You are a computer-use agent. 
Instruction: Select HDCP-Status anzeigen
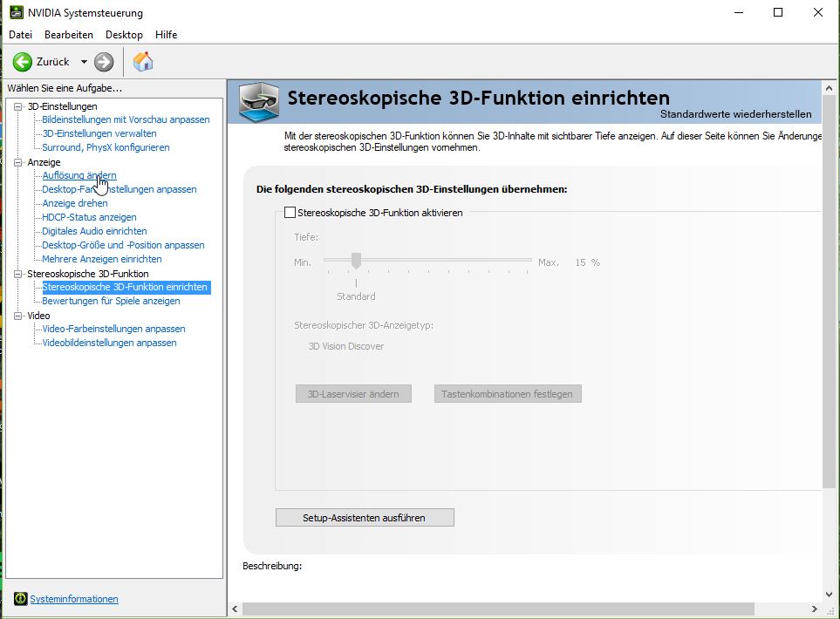[x=90, y=217]
